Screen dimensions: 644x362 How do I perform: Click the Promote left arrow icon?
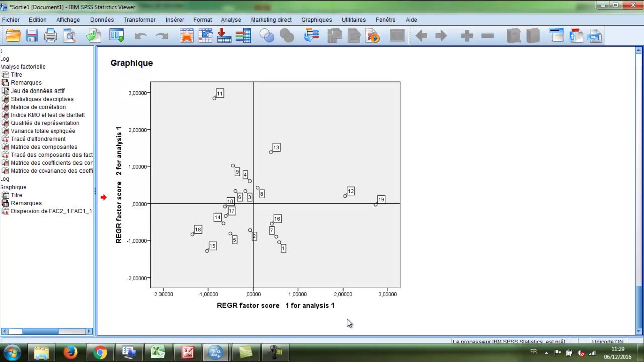[x=421, y=36]
